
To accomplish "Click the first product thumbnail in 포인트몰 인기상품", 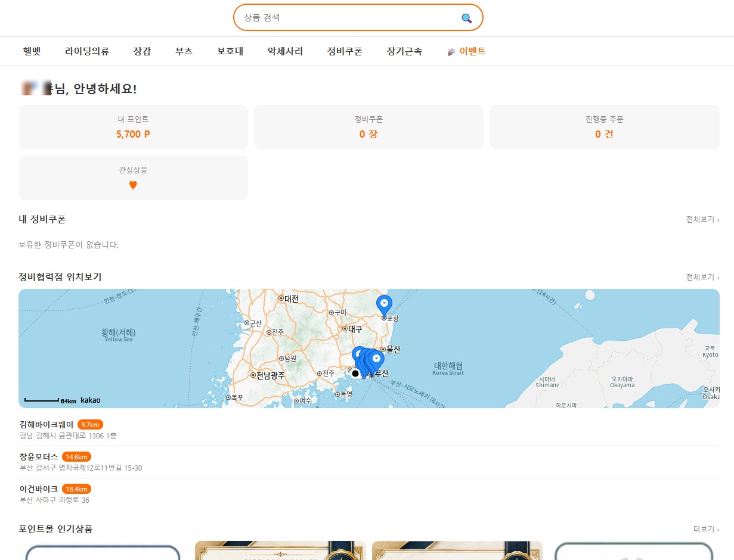I will pyautogui.click(x=103, y=551).
